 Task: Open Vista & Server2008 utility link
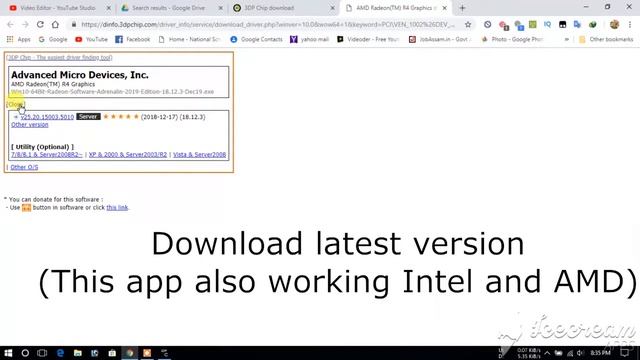pos(199,155)
